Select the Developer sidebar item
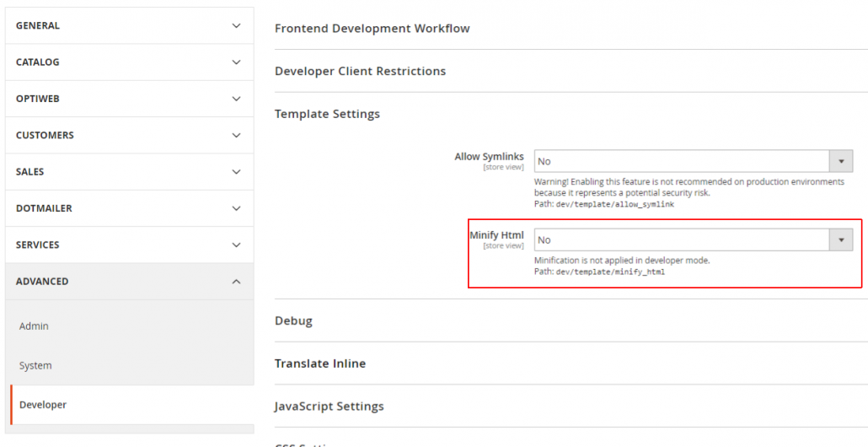 click(43, 405)
